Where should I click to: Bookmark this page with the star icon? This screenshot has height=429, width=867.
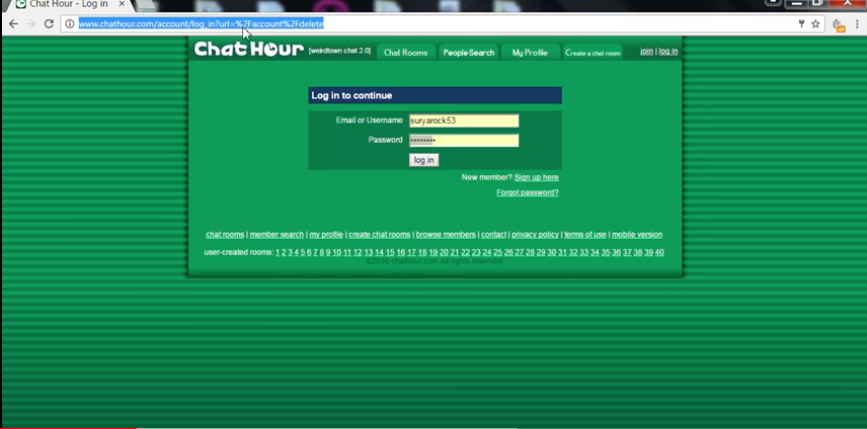[x=815, y=24]
